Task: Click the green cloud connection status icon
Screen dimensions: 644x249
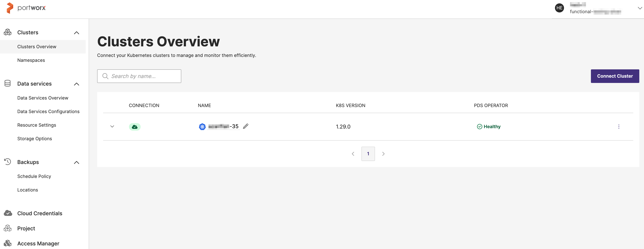Action: pyautogui.click(x=134, y=127)
